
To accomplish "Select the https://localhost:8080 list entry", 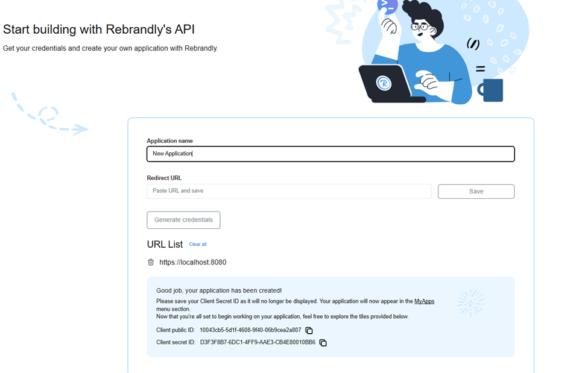I will pyautogui.click(x=193, y=263).
